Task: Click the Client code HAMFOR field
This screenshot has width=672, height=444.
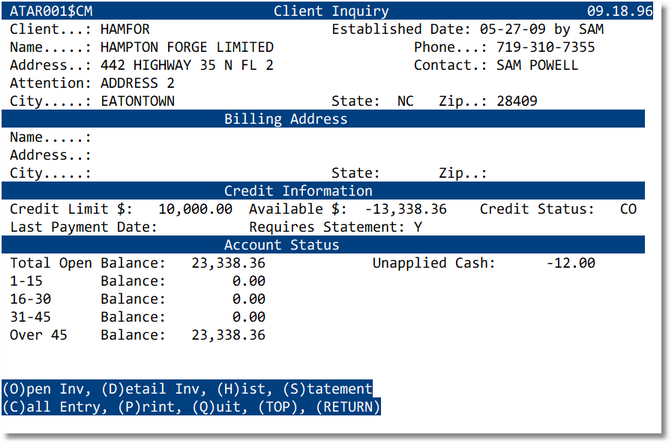Action: point(125,29)
